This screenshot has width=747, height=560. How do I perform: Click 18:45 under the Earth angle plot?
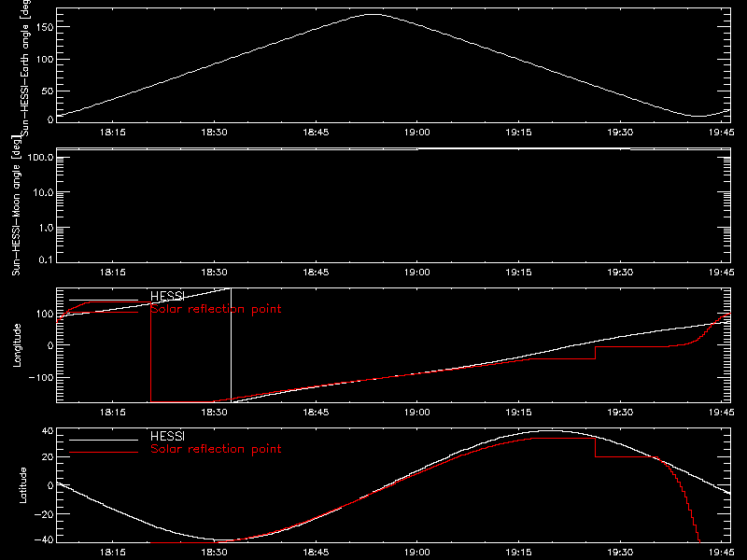pos(316,133)
